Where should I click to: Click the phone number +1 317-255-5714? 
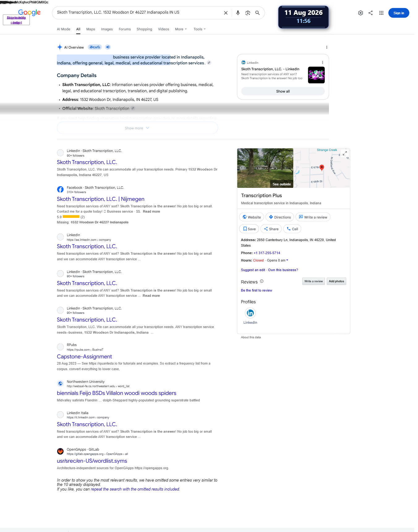coord(267,253)
